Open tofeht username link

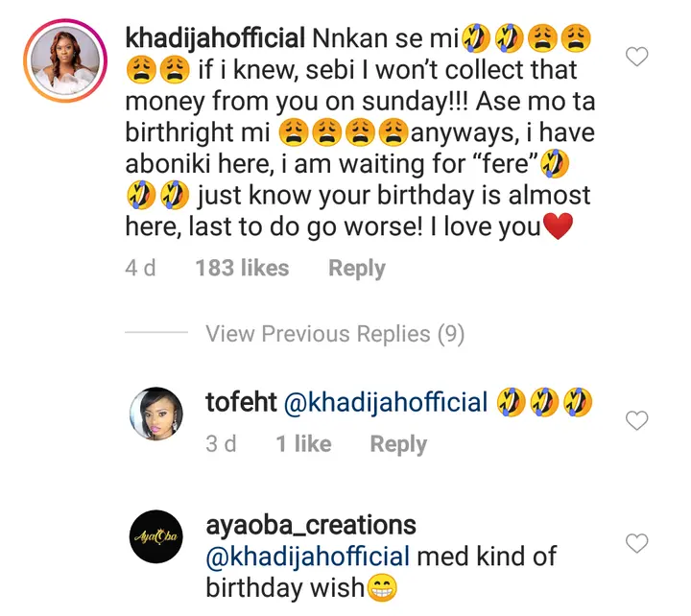240,403
